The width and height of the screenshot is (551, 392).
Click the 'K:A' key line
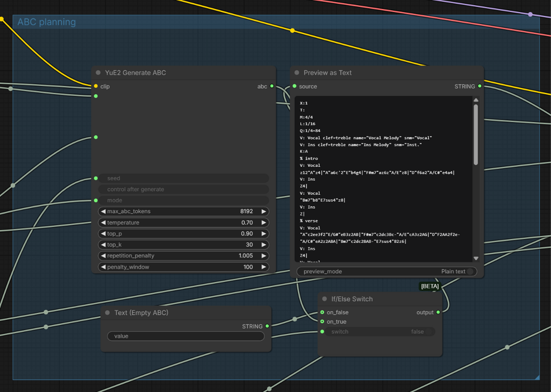pyautogui.click(x=303, y=152)
